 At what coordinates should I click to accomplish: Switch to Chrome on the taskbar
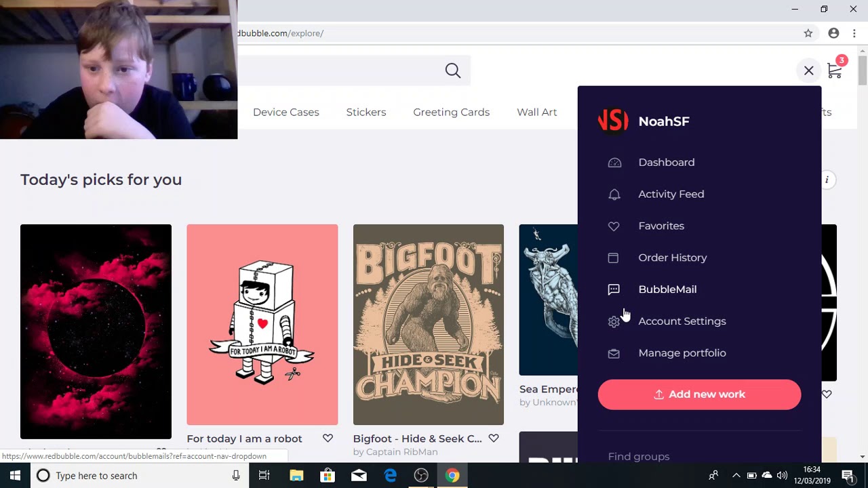[x=452, y=476]
